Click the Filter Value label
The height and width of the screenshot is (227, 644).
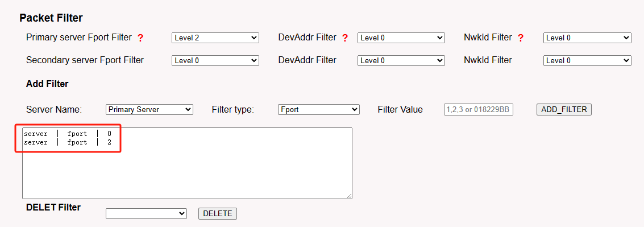click(x=400, y=110)
